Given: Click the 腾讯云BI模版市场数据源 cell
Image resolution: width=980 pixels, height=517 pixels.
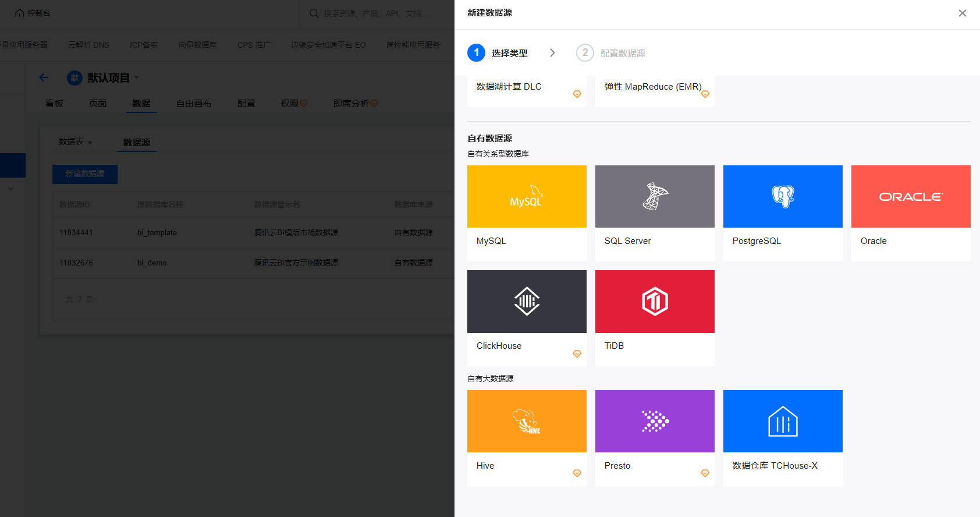Looking at the screenshot, I should (296, 232).
